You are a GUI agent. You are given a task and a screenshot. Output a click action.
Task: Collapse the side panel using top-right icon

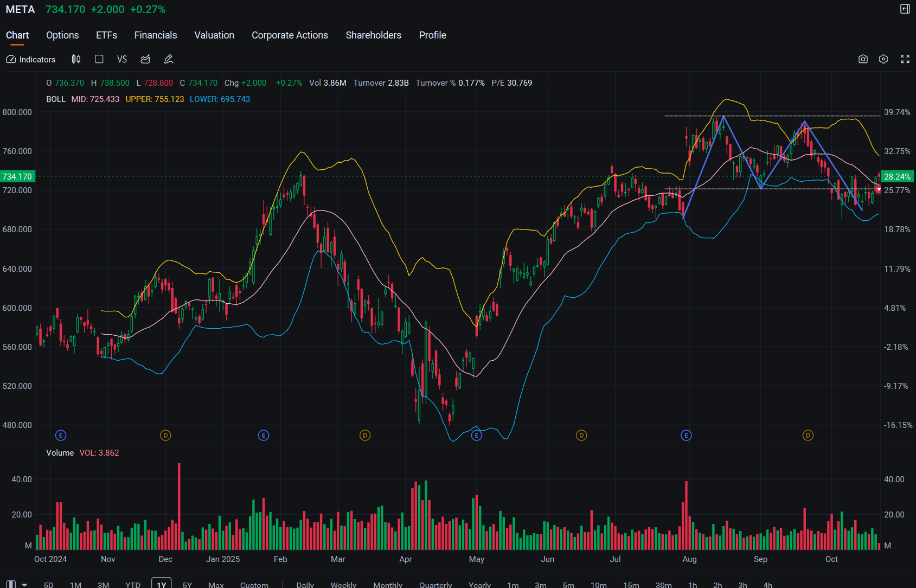tap(905, 9)
